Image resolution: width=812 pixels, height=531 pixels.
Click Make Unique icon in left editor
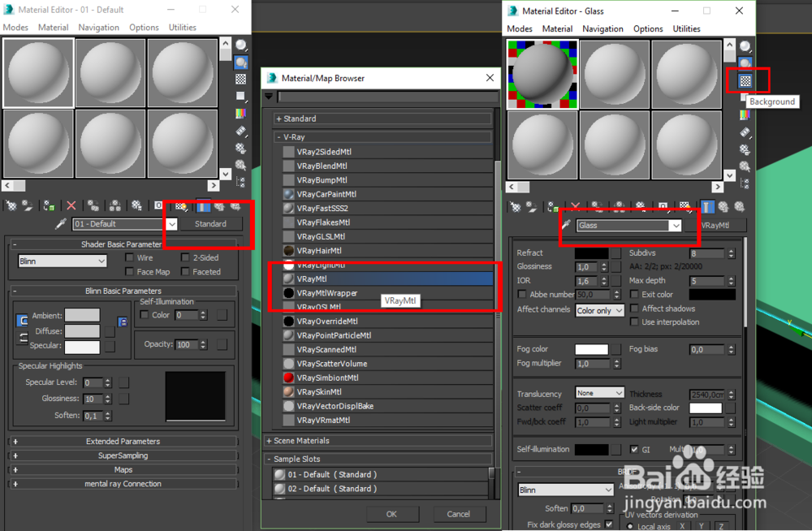[115, 205]
